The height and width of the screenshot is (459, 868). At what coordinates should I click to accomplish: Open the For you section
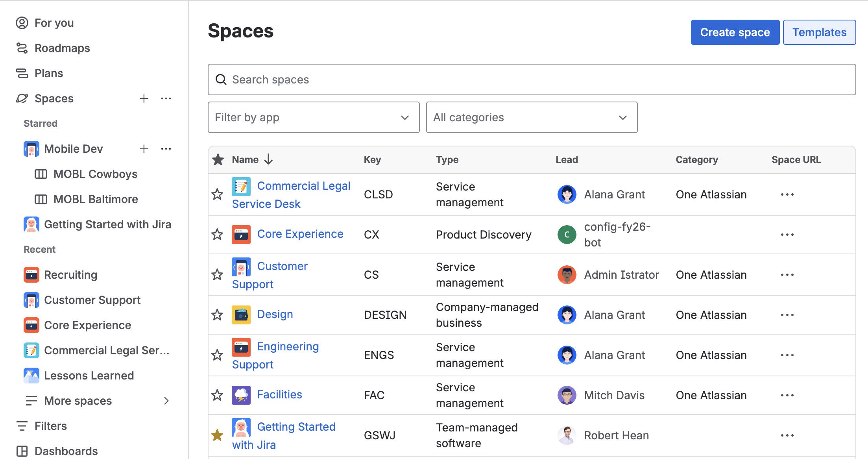(x=54, y=22)
